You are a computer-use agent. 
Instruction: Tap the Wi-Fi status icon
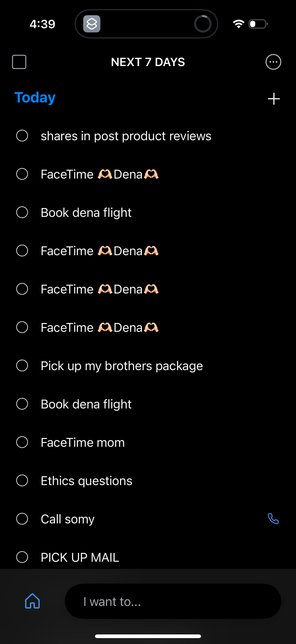coord(238,24)
